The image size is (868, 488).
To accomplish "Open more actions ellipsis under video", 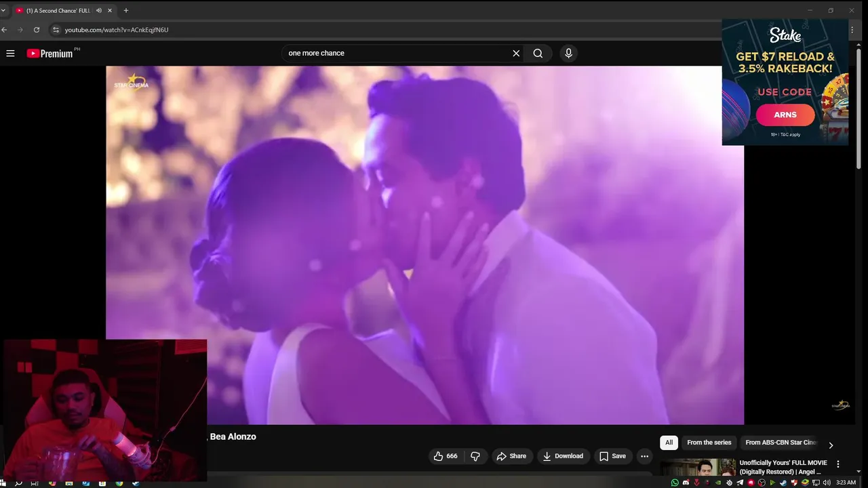I will (x=644, y=456).
